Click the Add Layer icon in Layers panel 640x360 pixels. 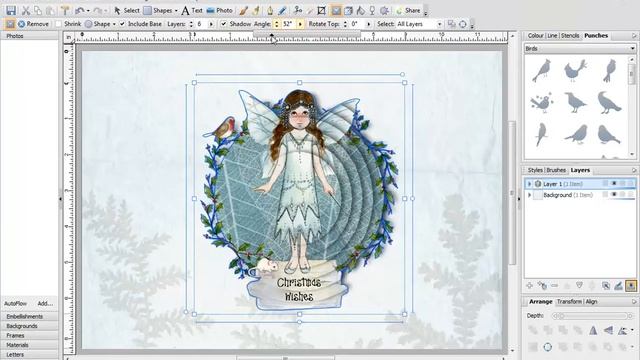529,286
